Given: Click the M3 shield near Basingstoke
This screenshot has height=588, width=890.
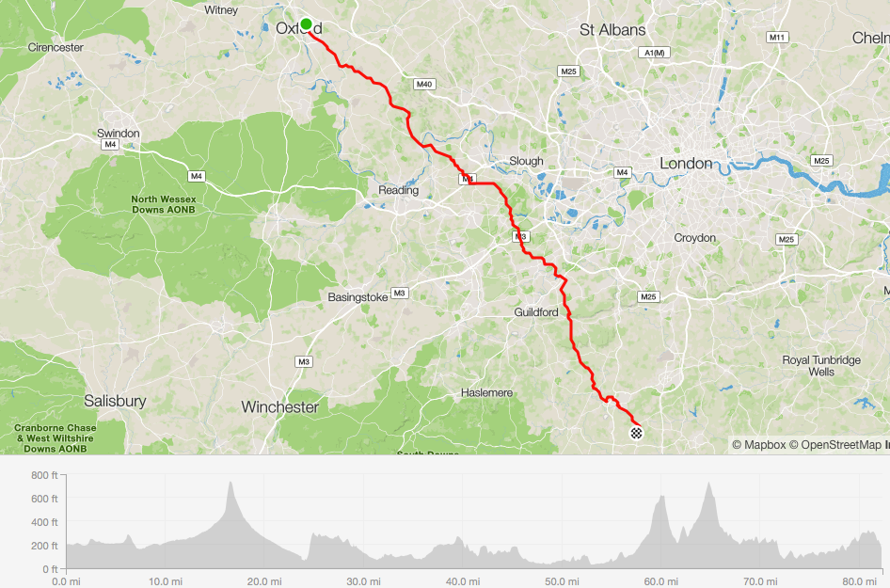Looking at the screenshot, I should tap(399, 293).
